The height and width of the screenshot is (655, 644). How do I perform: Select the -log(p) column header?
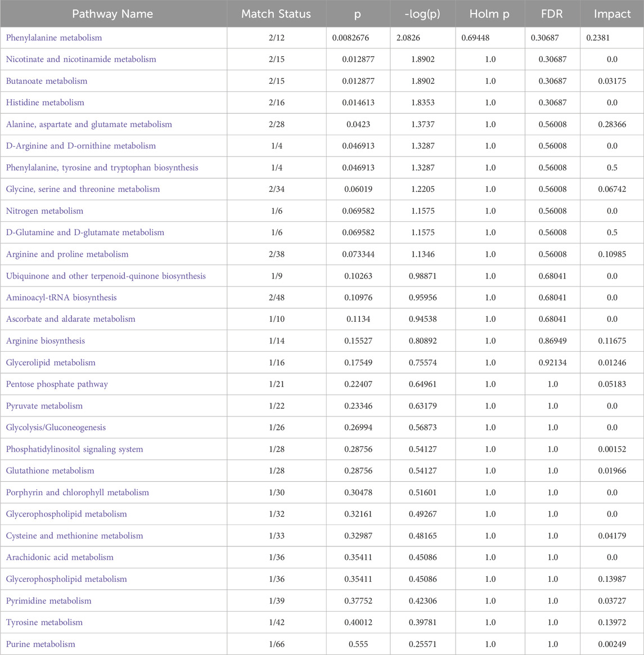(x=422, y=14)
